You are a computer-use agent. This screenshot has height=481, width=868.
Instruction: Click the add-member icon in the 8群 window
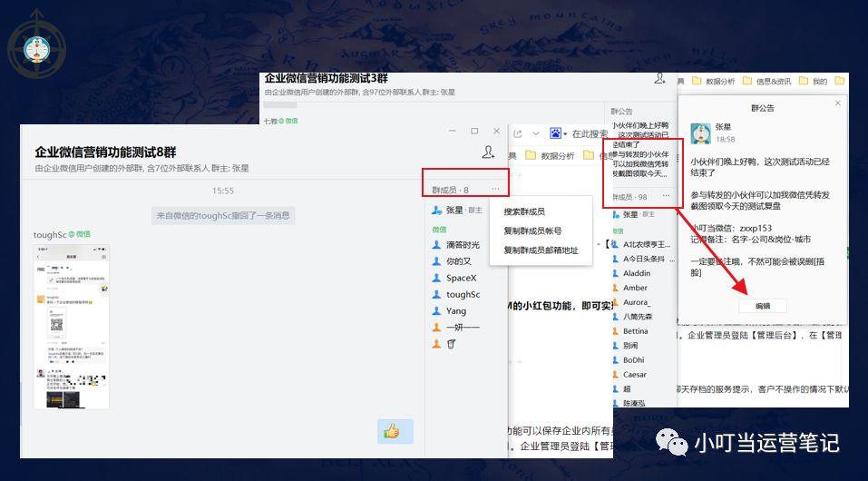[488, 152]
